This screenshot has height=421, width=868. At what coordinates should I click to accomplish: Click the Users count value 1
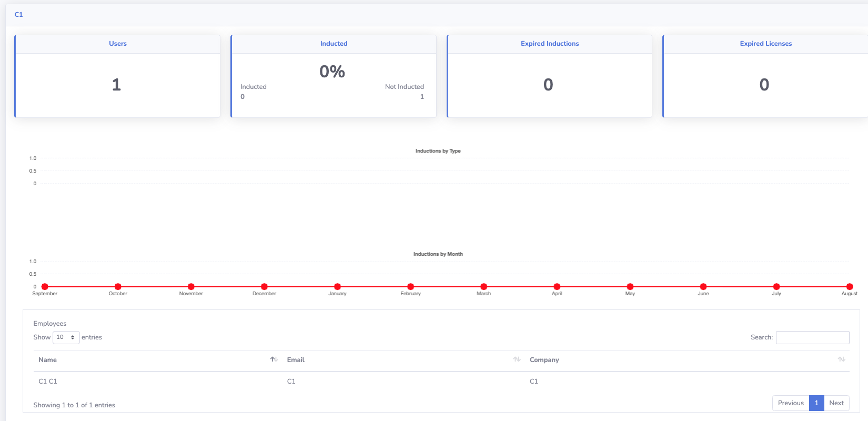click(116, 85)
